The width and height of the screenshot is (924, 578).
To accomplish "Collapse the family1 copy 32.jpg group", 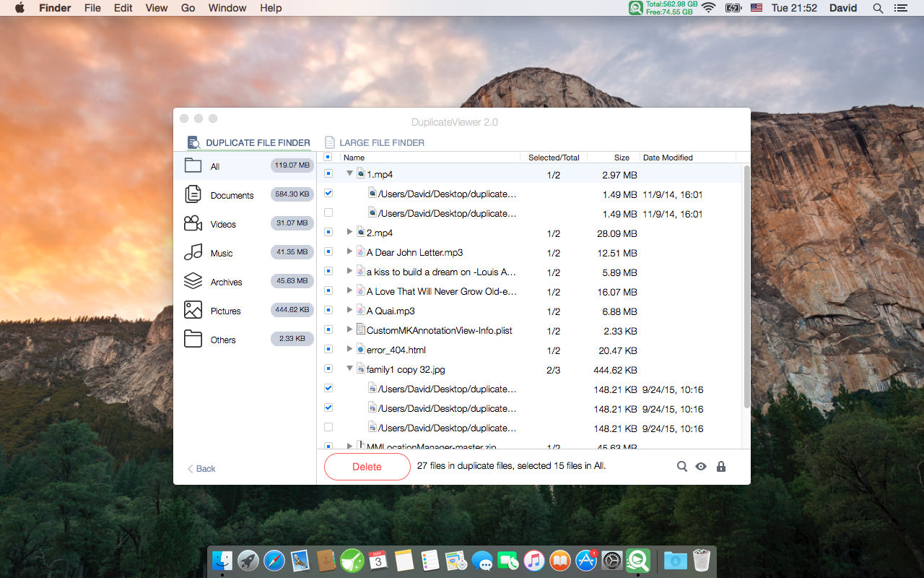I will coord(349,368).
